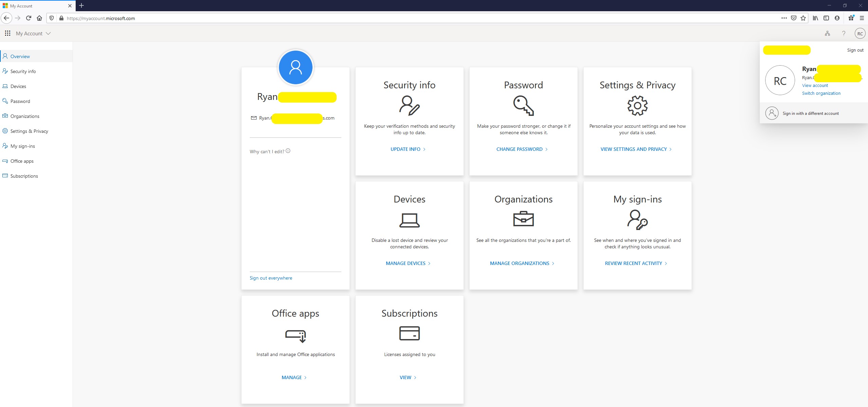Open the page actions three-dot menu
Image resolution: width=868 pixels, height=407 pixels.
click(784, 18)
